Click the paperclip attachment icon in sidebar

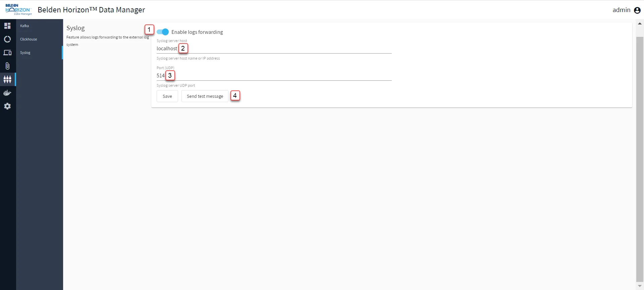point(7,66)
